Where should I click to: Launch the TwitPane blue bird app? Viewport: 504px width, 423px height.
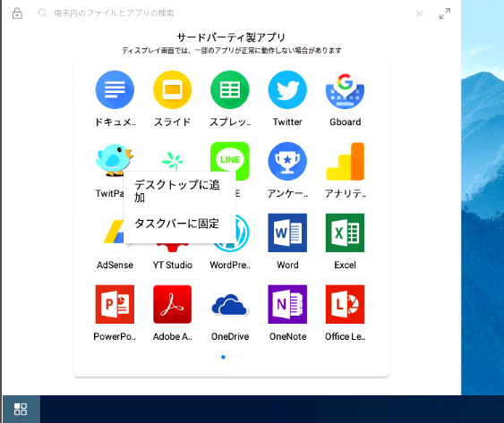pyautogui.click(x=114, y=159)
